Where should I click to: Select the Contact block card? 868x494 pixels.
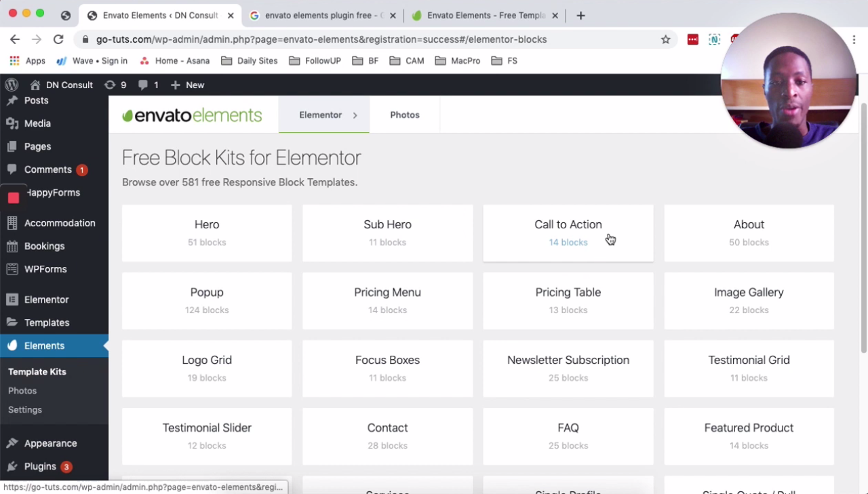[x=388, y=436]
